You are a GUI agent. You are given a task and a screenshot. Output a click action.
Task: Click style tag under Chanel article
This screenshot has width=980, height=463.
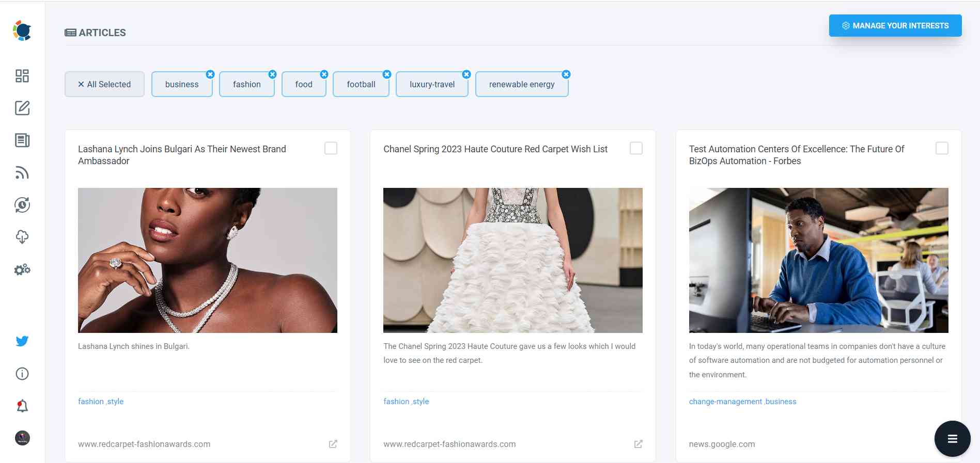[x=421, y=402]
